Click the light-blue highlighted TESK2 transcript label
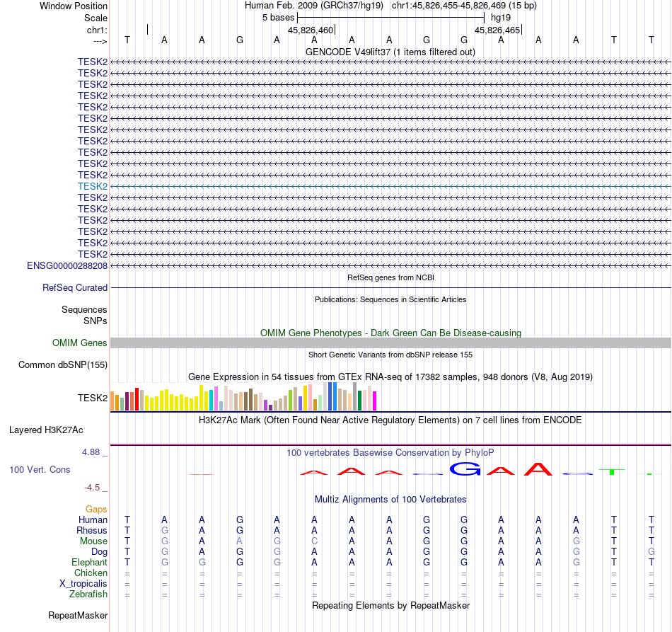The image size is (672, 632). (x=93, y=187)
